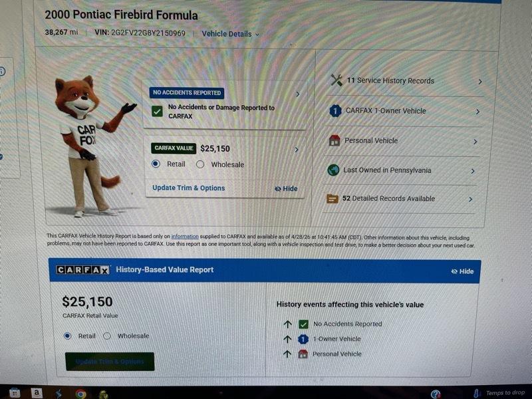This screenshot has height=399, width=532.
Task: Click the underlined information link
Action: click(185, 237)
